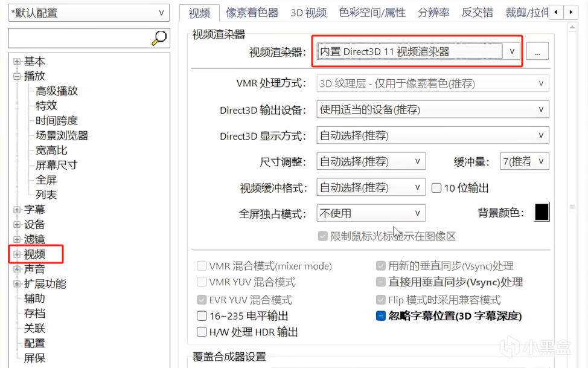Image resolution: width=588 pixels, height=368 pixels.
Task: Toggle VMR YUV 混合模式 checkbox
Action: (x=202, y=282)
